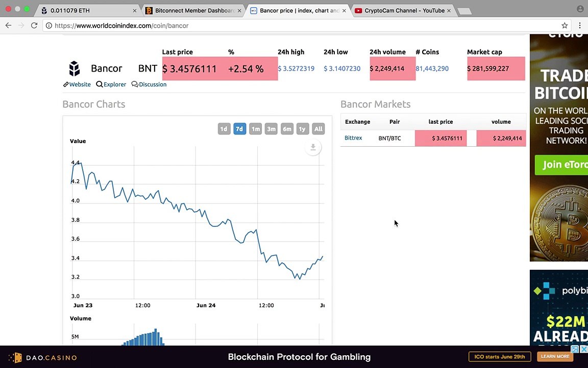Click Bittrex row volume $2,249,414
This screenshot has height=368, width=588.
click(x=507, y=138)
